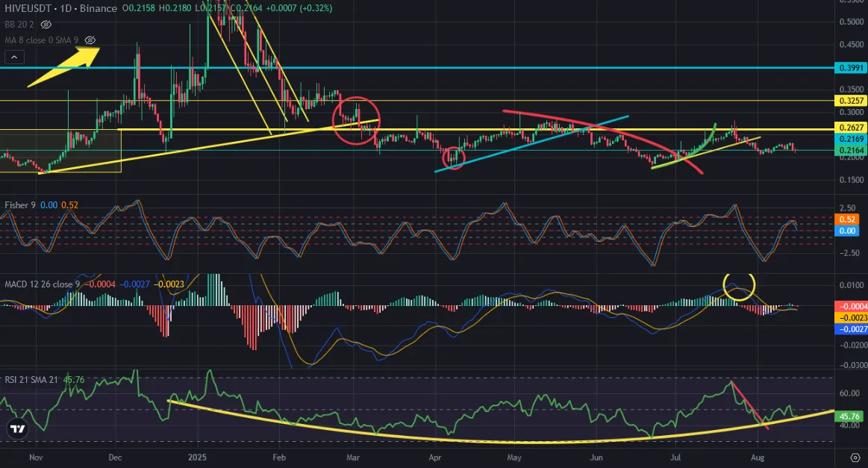Show the hidden BB 20 2 indicator
Image resolution: width=868 pixels, height=468 pixels.
pos(46,25)
